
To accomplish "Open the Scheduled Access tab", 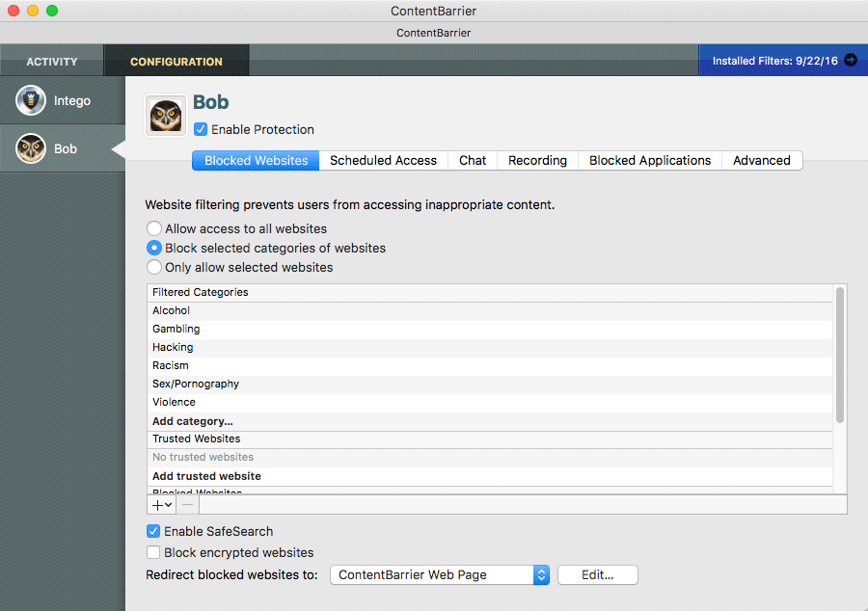I will [383, 160].
